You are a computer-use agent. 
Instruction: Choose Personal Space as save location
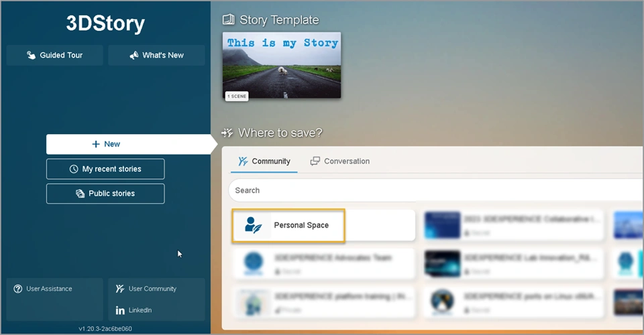323,226
